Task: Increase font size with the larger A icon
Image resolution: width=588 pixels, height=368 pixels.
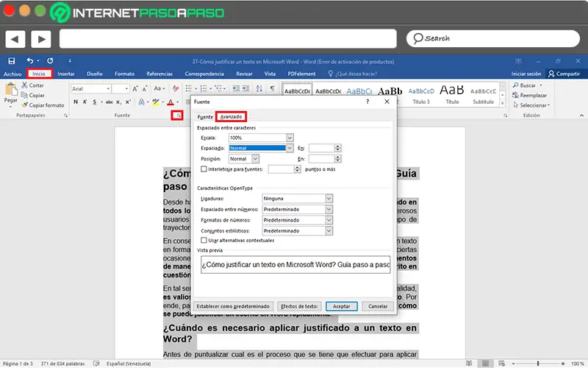Action: [x=135, y=88]
